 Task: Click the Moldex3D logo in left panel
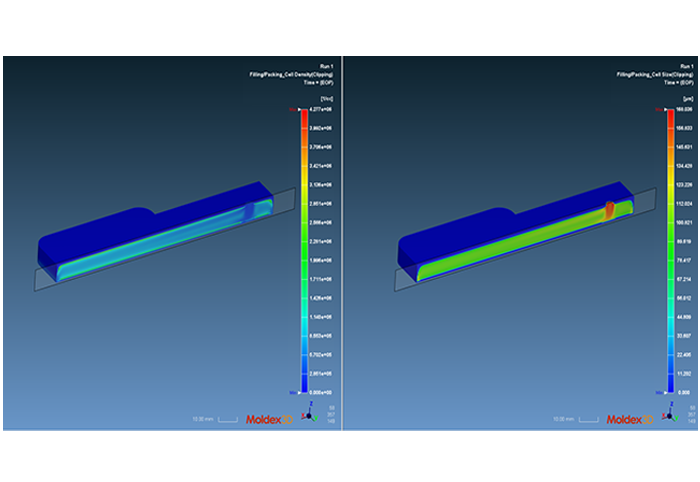(267, 418)
